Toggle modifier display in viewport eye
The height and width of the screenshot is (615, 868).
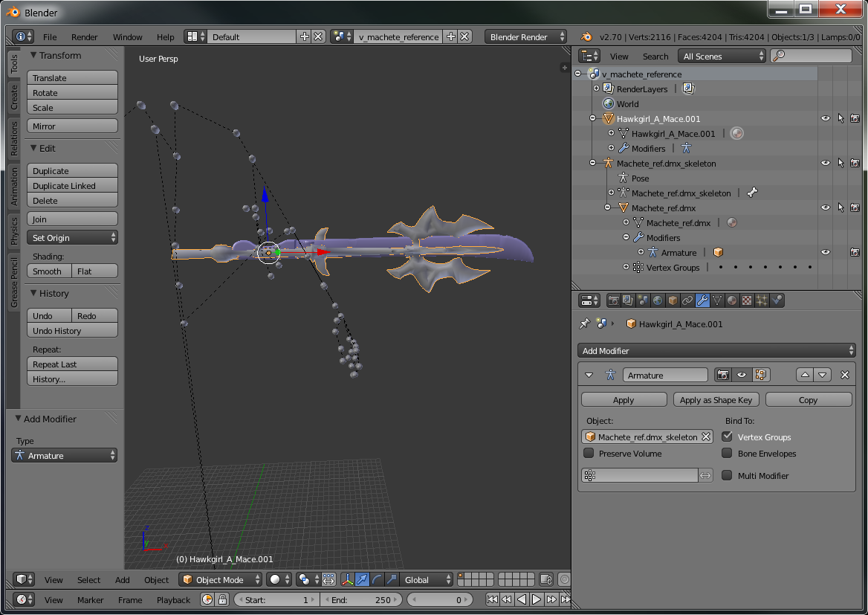tap(741, 375)
